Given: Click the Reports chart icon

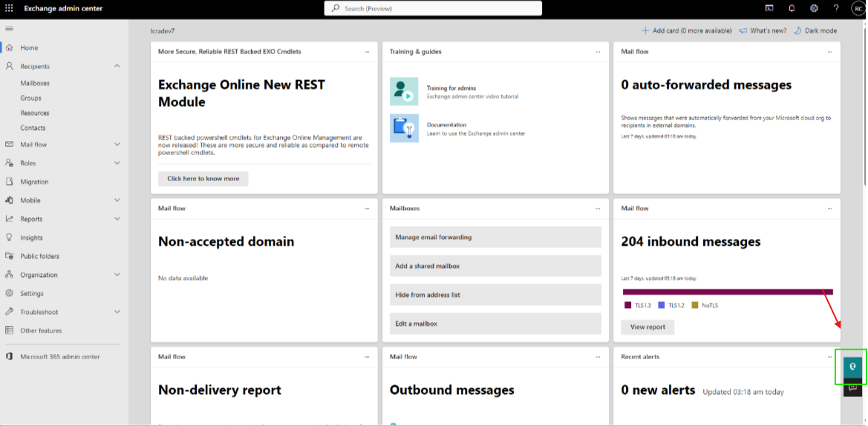Looking at the screenshot, I should click(x=9, y=219).
